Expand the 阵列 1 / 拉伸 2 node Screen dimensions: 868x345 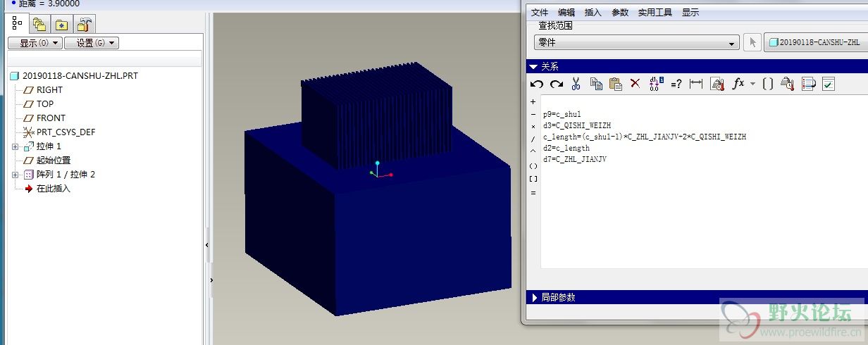[15, 175]
